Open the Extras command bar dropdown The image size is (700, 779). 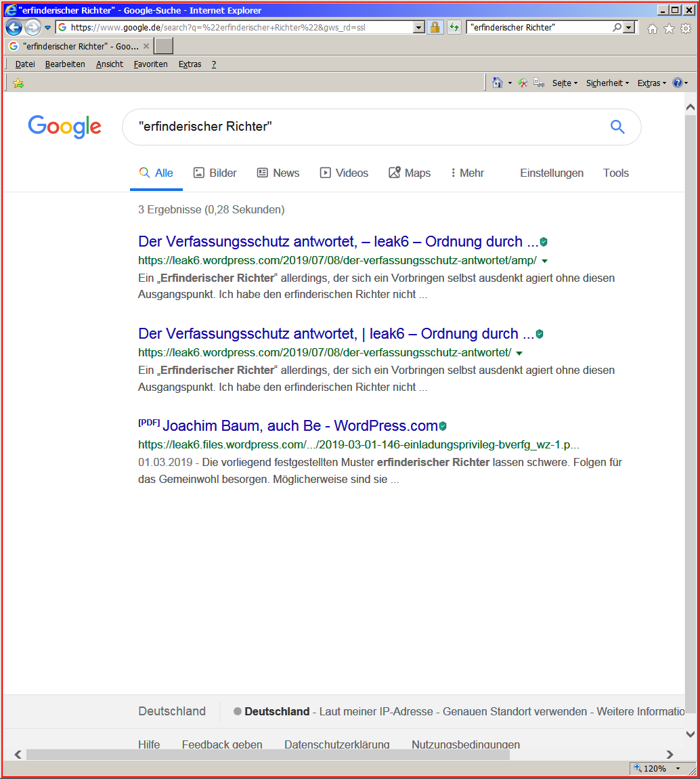coord(652,83)
